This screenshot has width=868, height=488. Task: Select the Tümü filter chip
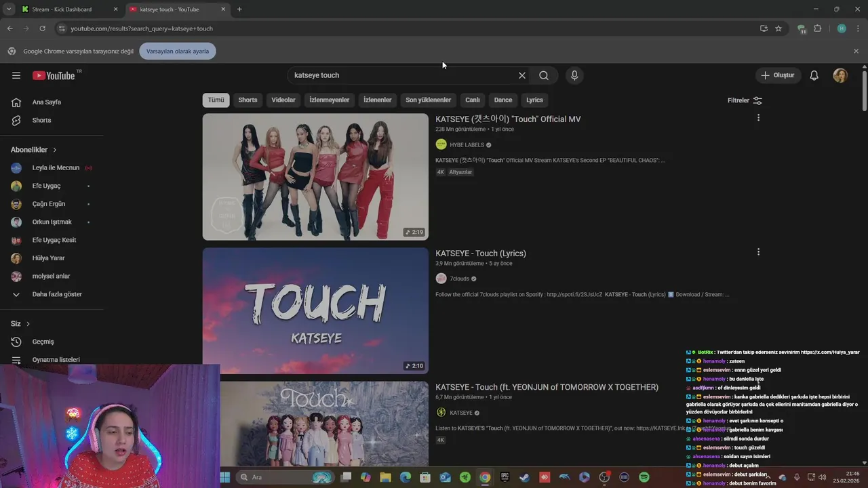[216, 100]
